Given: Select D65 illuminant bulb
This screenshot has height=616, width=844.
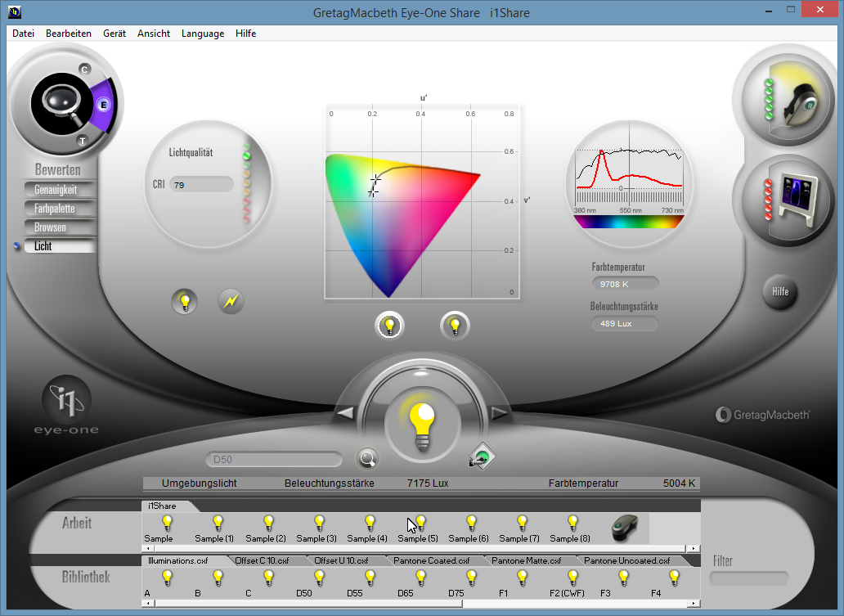Looking at the screenshot, I should tap(421, 578).
